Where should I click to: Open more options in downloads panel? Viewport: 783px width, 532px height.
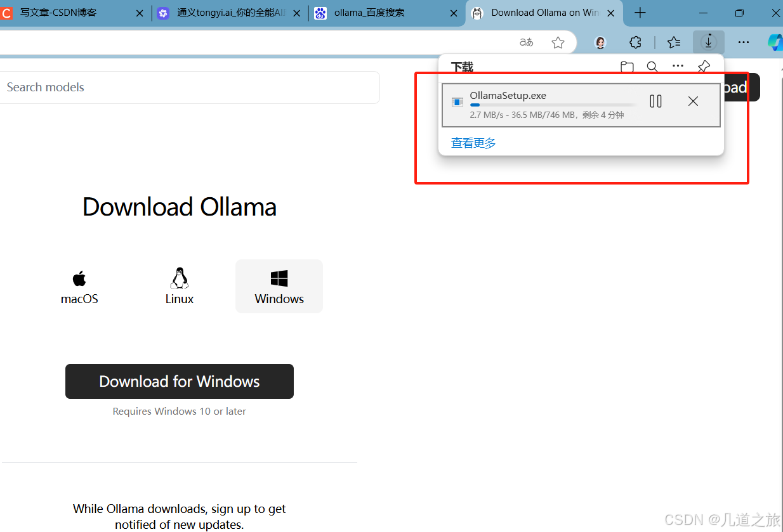(x=678, y=66)
